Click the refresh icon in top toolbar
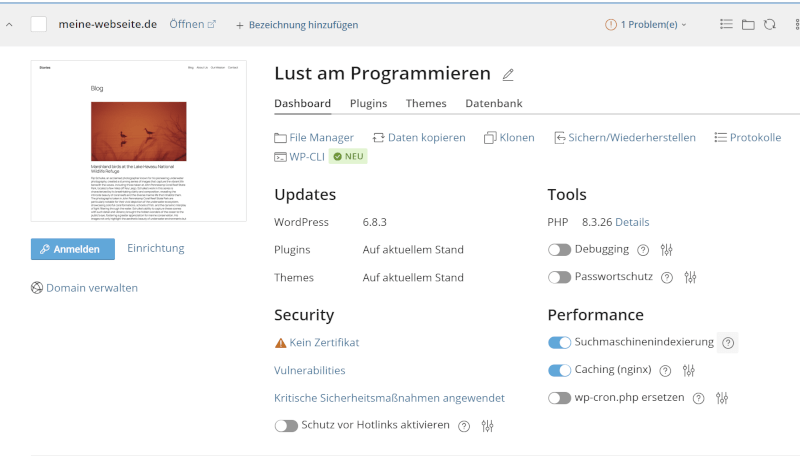The height and width of the screenshot is (456, 800). (x=769, y=24)
